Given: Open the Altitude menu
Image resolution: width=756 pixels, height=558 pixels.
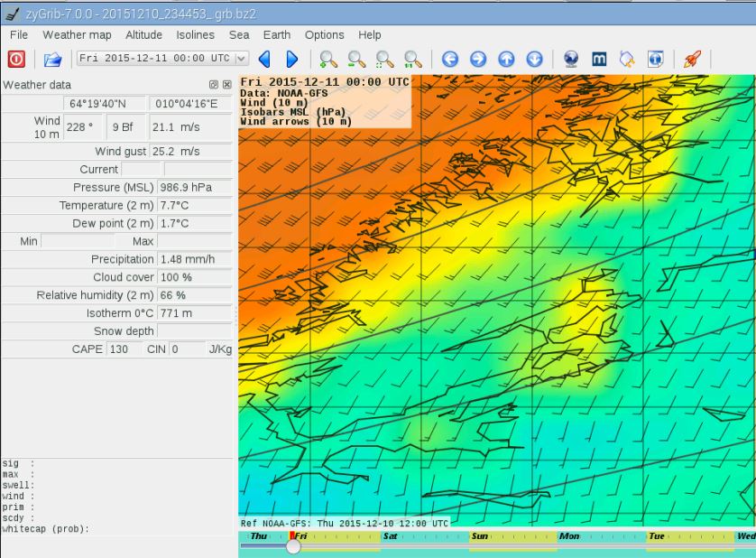Looking at the screenshot, I should (x=144, y=34).
